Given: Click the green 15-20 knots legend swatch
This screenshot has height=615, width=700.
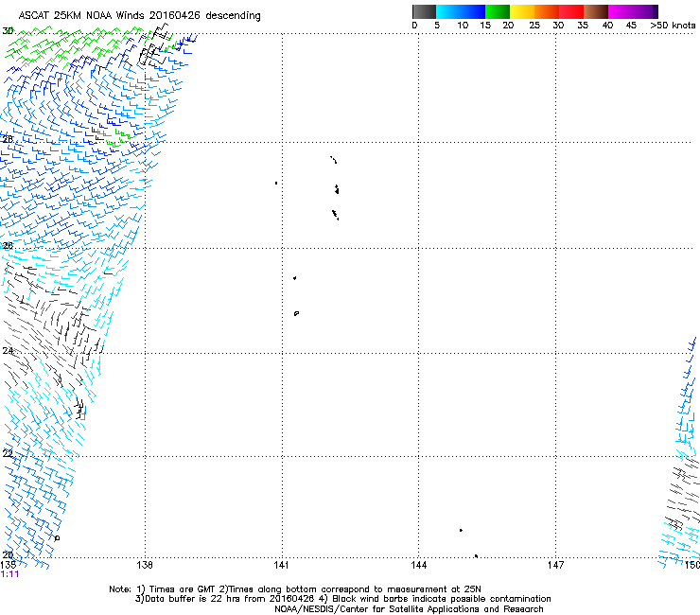Looking at the screenshot, I should pyautogui.click(x=498, y=11).
